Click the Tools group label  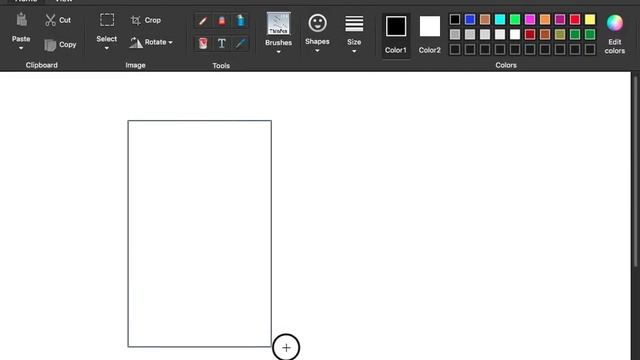(221, 65)
